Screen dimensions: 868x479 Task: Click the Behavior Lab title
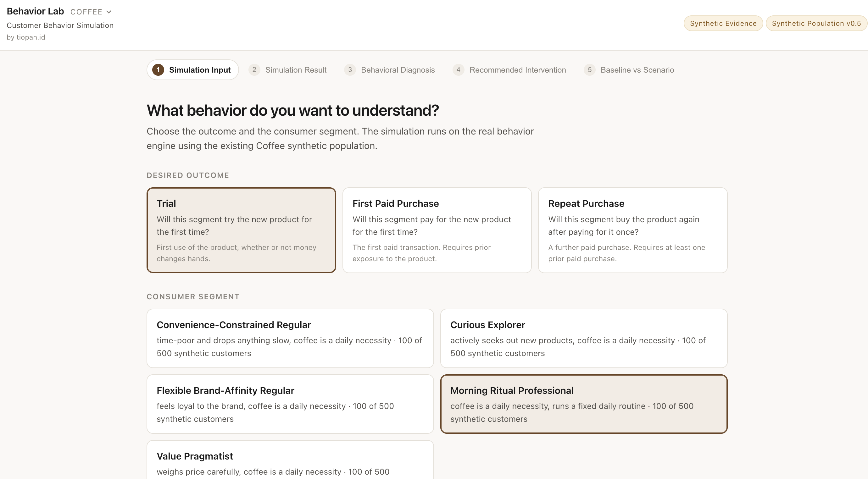(x=35, y=11)
